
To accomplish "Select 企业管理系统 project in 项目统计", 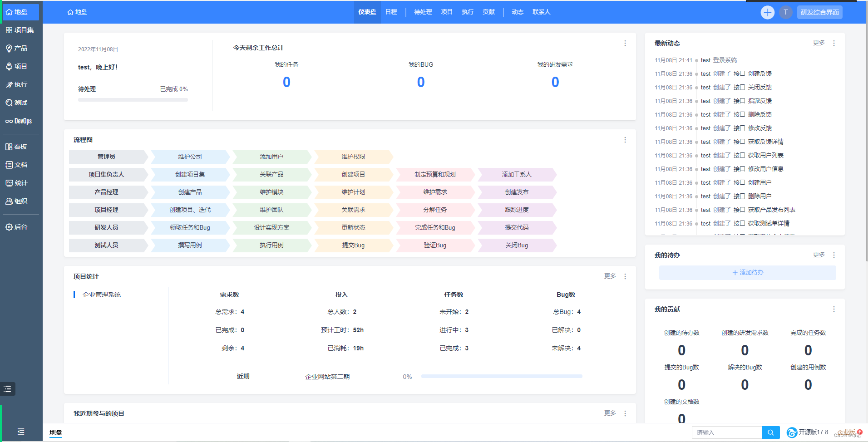I will (102, 295).
